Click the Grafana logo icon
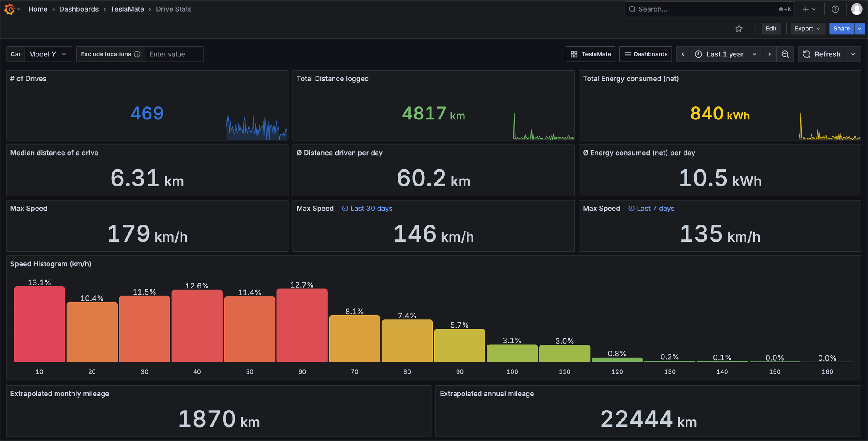 10,9
